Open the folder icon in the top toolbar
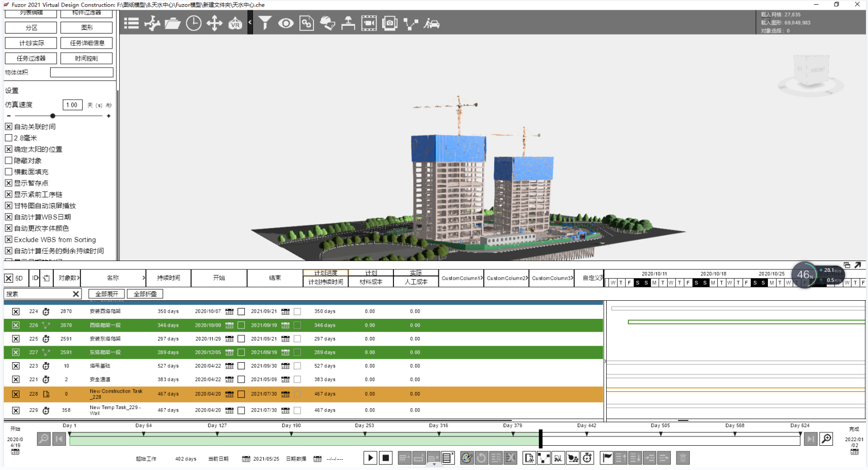This screenshot has width=868, height=470. point(172,23)
